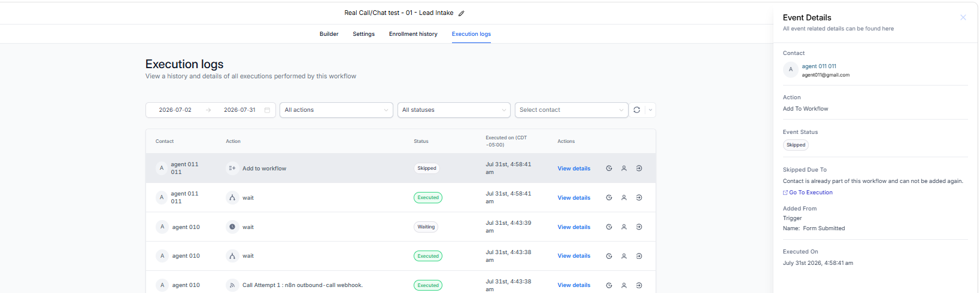
Task: Switch to the Builder tab
Action: (x=329, y=34)
